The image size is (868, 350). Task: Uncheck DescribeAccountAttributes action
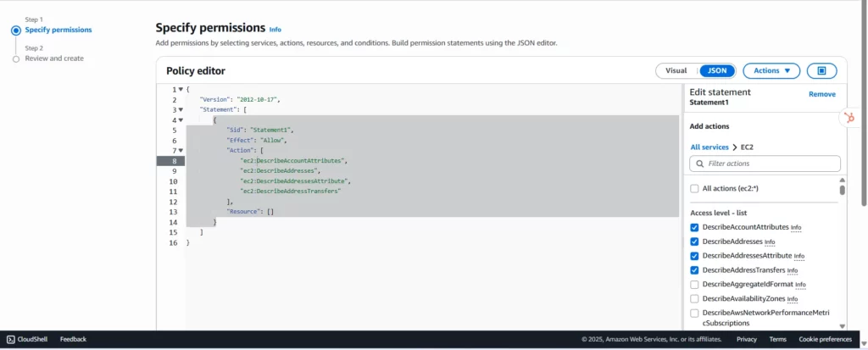[695, 227]
